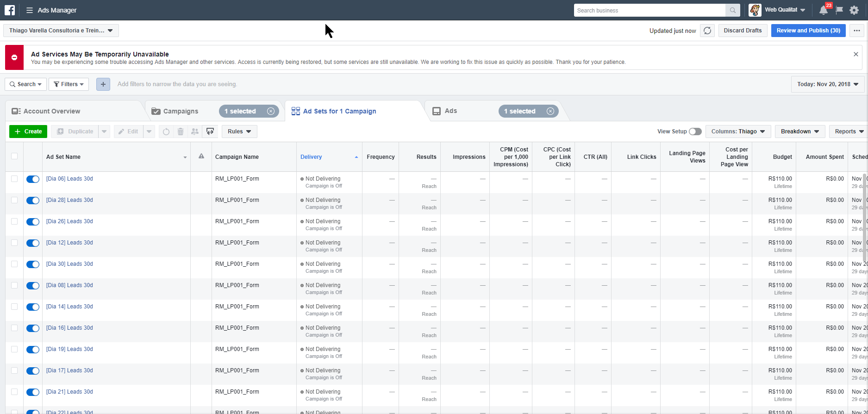Click the search magnifier icon
868x414 pixels.
[x=733, y=10]
